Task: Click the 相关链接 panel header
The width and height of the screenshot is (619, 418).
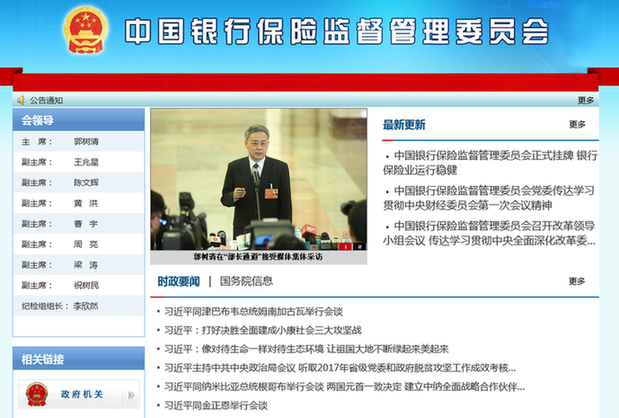Action: tap(79, 359)
